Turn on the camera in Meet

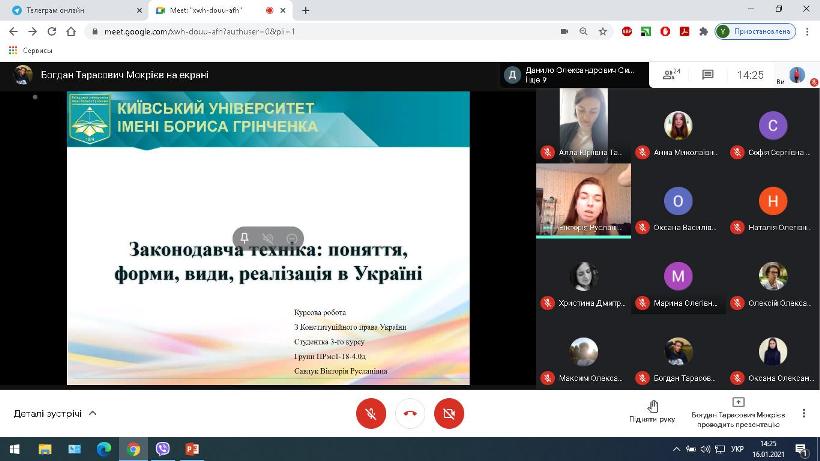point(448,413)
